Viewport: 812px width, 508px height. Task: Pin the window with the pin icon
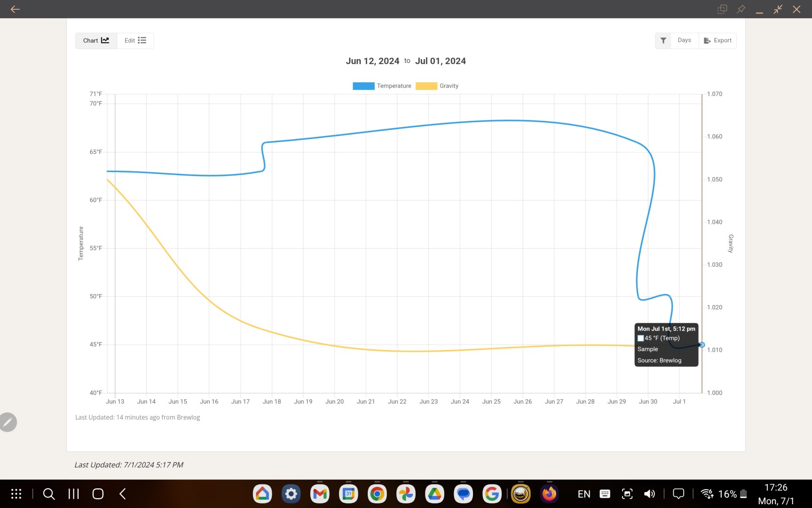[741, 9]
